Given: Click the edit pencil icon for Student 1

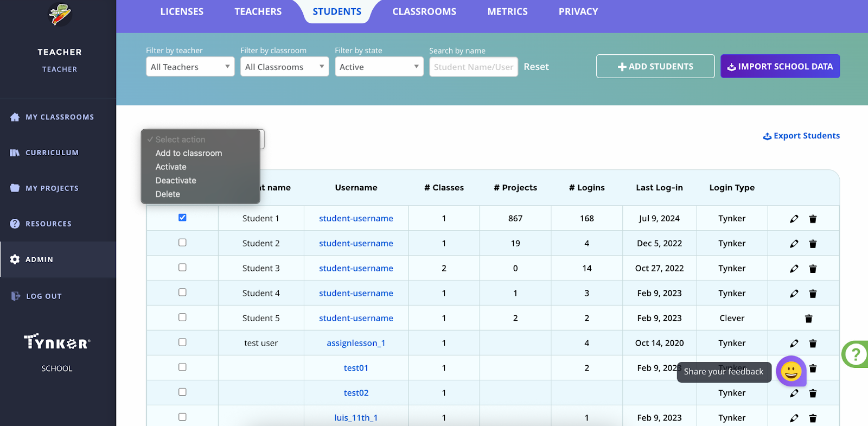Looking at the screenshot, I should coord(794,219).
